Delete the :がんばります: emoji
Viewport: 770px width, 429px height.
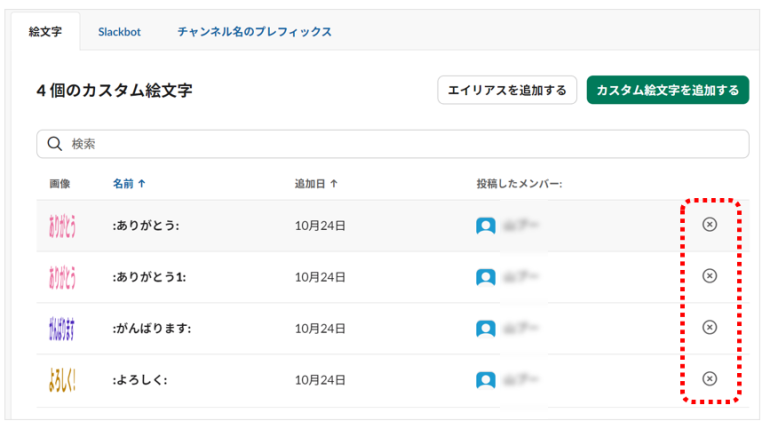(709, 327)
